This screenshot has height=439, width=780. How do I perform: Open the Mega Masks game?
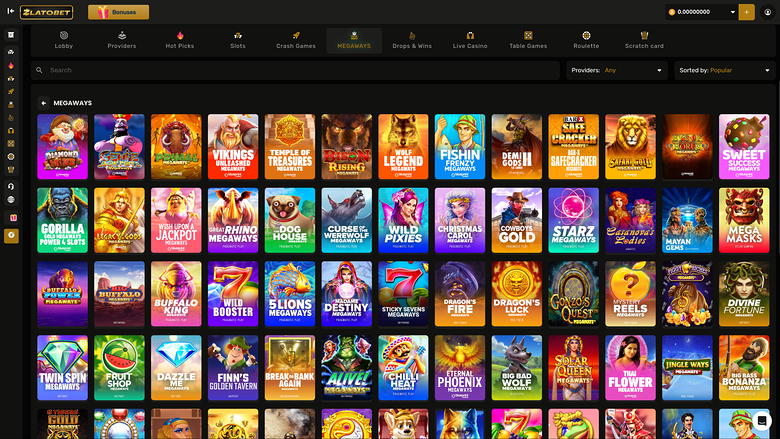coord(744,220)
